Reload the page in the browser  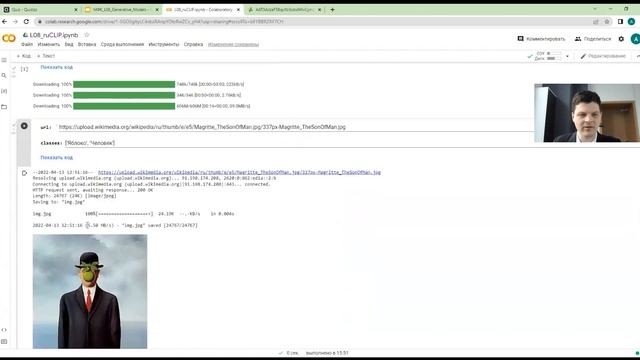pyautogui.click(x=26, y=21)
